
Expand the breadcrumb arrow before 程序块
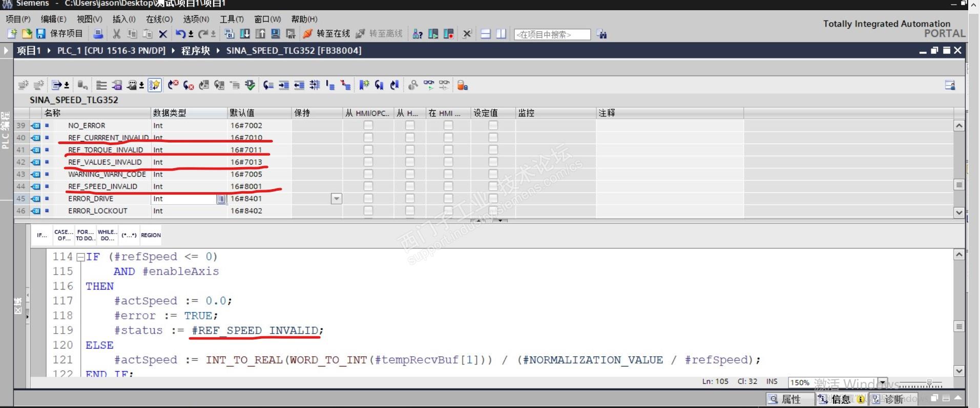pyautogui.click(x=173, y=51)
